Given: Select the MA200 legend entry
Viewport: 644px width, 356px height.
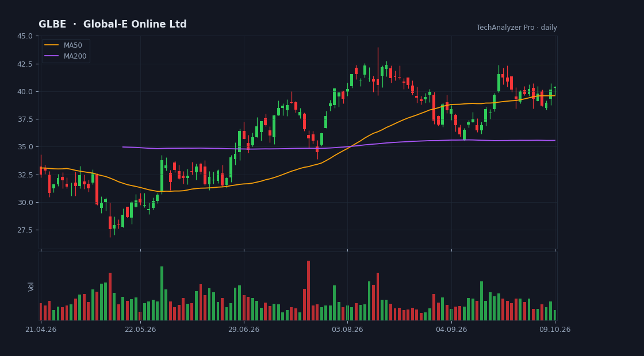Looking at the screenshot, I should pyautogui.click(x=66, y=56).
